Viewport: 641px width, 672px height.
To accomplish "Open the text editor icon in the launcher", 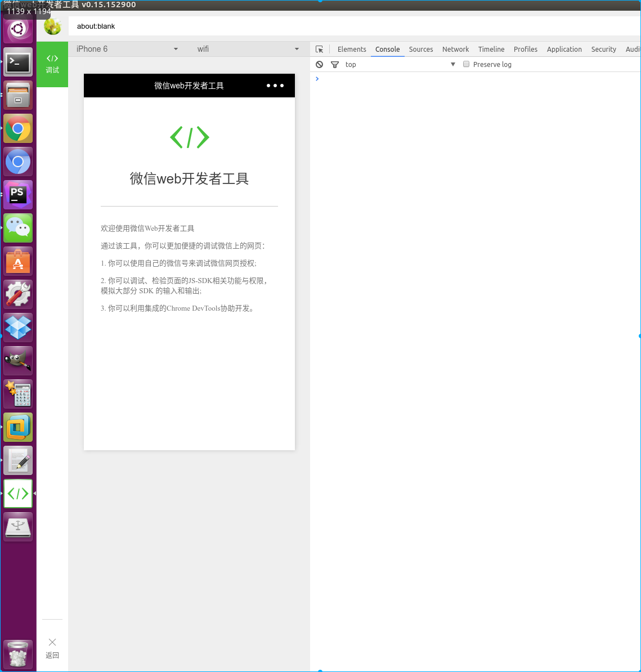I will pyautogui.click(x=18, y=460).
